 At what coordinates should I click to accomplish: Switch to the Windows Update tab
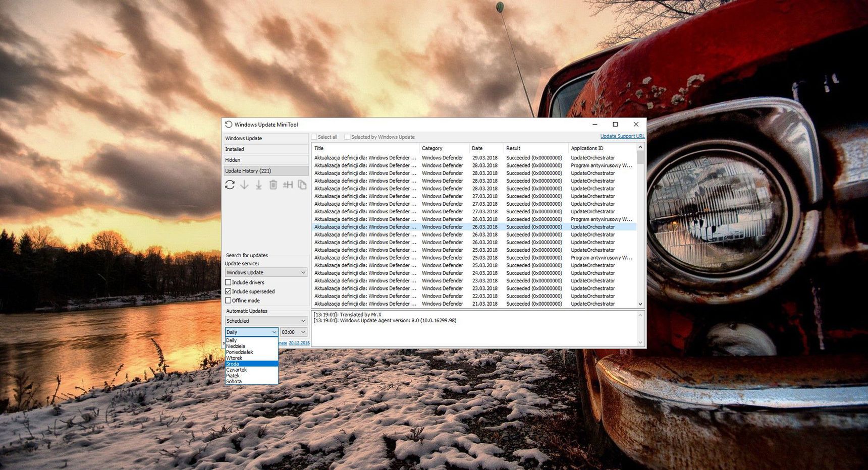point(266,138)
